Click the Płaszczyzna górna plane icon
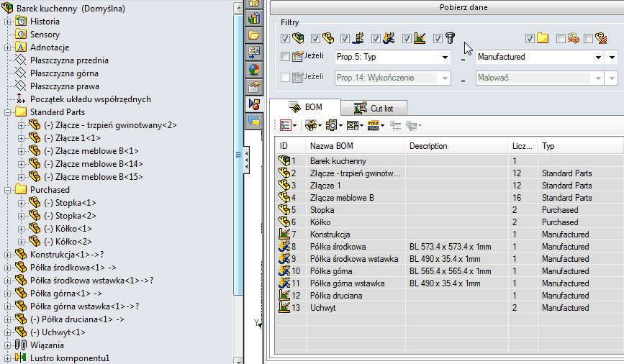Image resolution: width=624 pixels, height=364 pixels. coord(21,73)
